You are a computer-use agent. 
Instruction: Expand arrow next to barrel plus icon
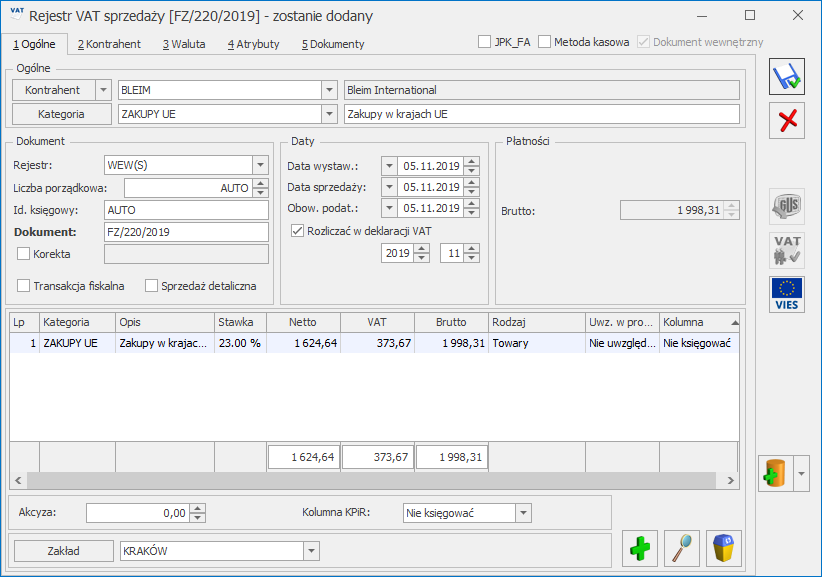click(801, 474)
